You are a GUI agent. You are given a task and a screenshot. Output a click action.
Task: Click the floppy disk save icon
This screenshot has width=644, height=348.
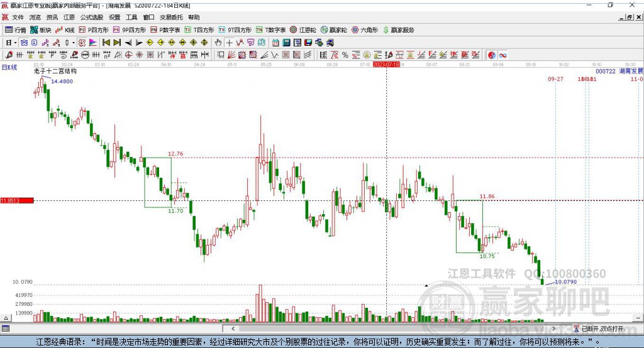(x=308, y=43)
